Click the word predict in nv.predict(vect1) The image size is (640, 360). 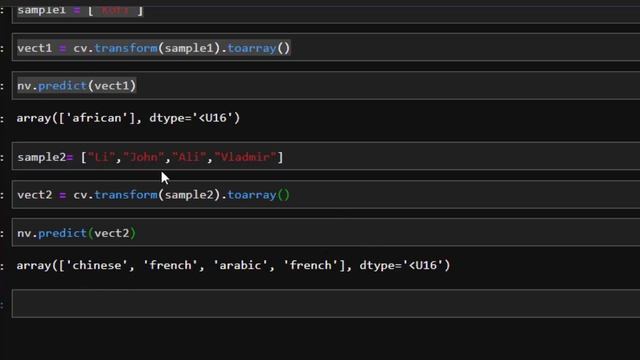62,86
